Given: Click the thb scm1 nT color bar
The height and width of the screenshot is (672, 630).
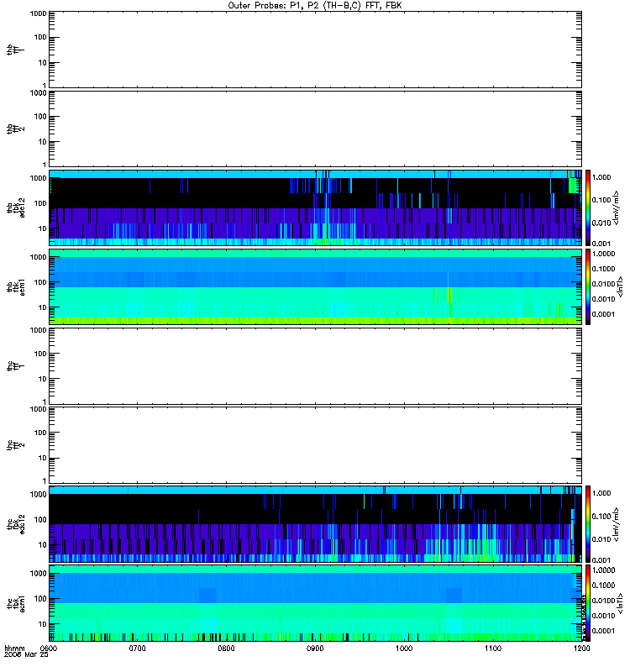Looking at the screenshot, I should pyautogui.click(x=588, y=286).
